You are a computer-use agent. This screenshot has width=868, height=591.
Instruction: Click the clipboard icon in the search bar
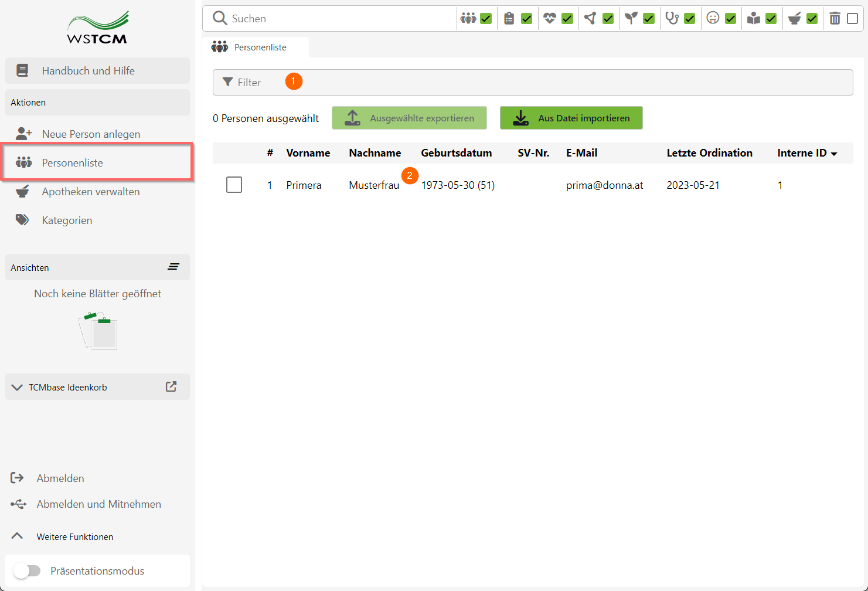tap(509, 19)
